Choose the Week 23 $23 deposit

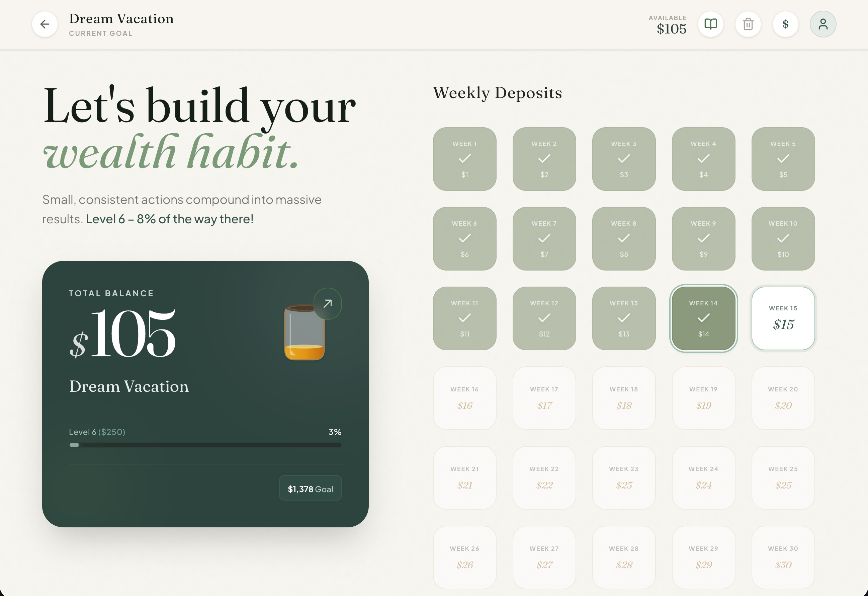click(624, 477)
